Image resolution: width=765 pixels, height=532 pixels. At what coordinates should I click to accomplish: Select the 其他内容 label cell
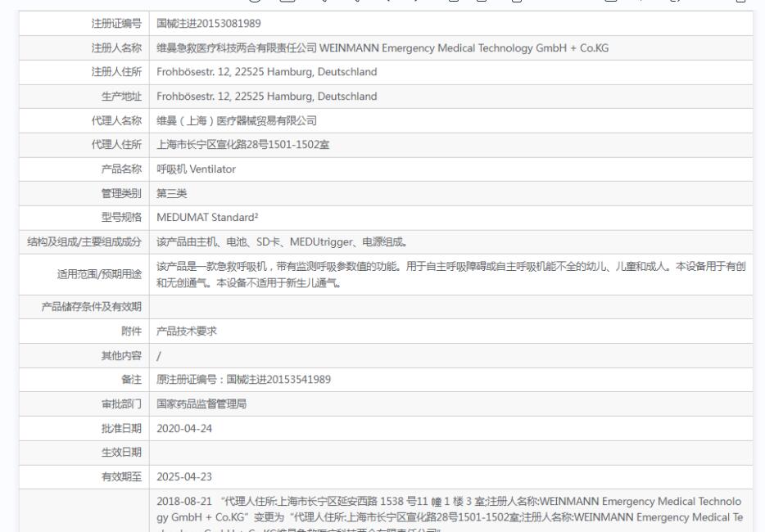coord(121,355)
